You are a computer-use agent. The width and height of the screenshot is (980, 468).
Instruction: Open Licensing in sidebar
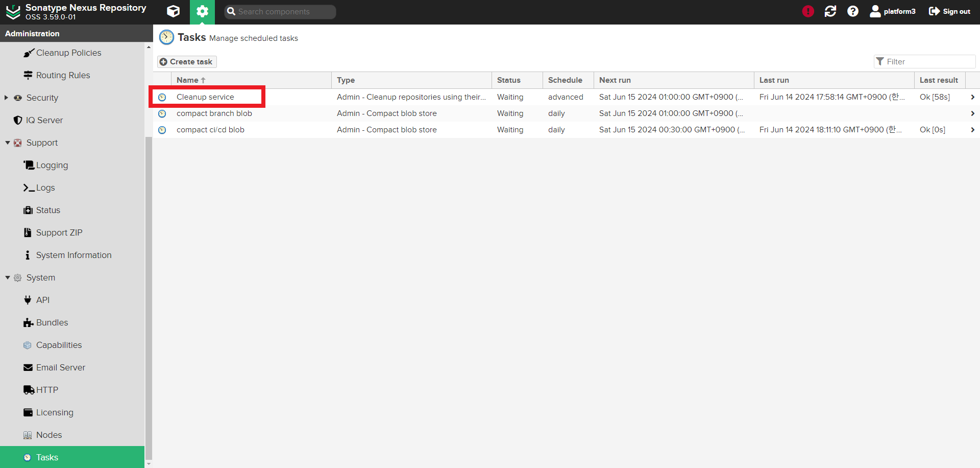click(55, 412)
